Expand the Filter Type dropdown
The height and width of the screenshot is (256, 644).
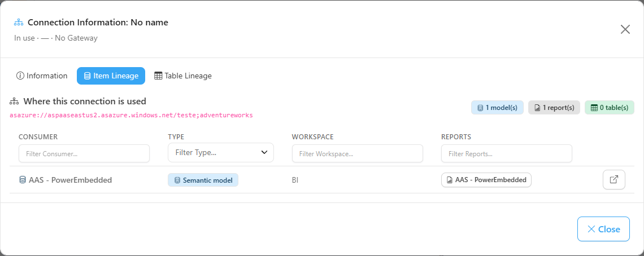click(x=220, y=153)
